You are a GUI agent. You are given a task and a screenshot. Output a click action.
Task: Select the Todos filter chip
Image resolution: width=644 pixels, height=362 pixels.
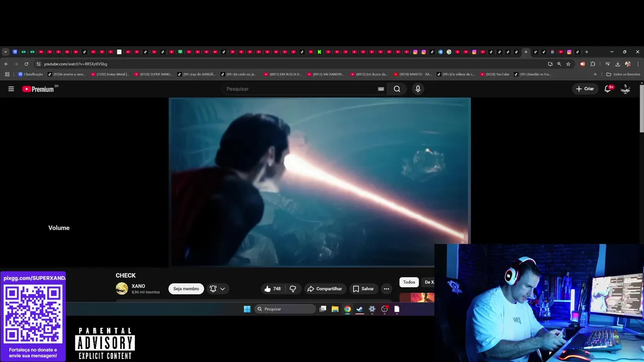point(409,283)
